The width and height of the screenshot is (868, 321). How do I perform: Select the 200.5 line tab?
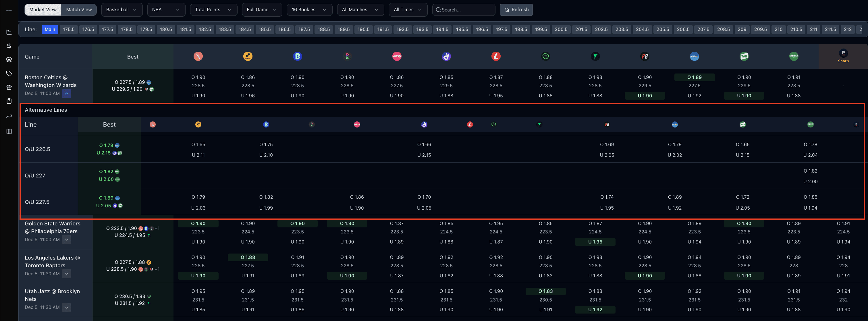click(561, 29)
